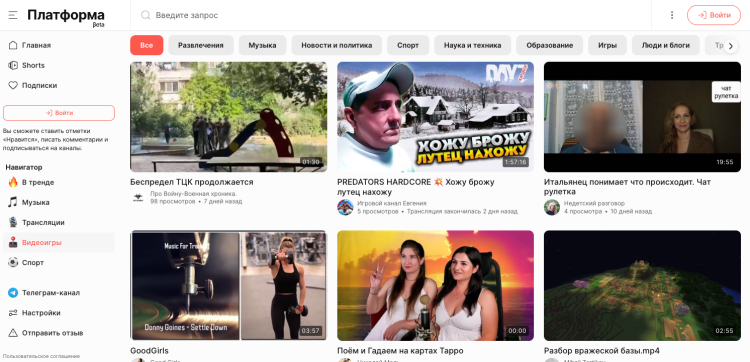This screenshot has width=750, height=362.
Task: Open Поём и Гадаем на картах Таро title
Action: tap(400, 351)
